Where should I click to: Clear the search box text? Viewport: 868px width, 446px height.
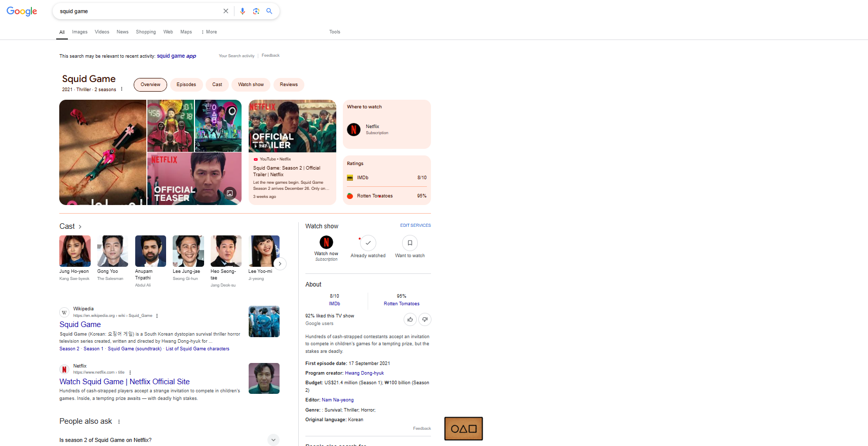click(226, 11)
